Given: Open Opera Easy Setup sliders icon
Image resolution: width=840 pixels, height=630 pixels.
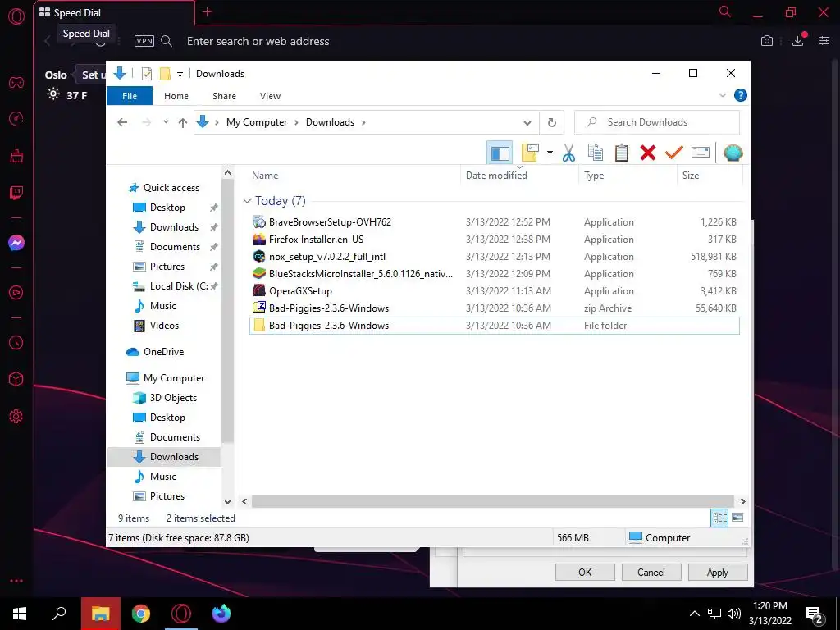Looking at the screenshot, I should point(824,41).
